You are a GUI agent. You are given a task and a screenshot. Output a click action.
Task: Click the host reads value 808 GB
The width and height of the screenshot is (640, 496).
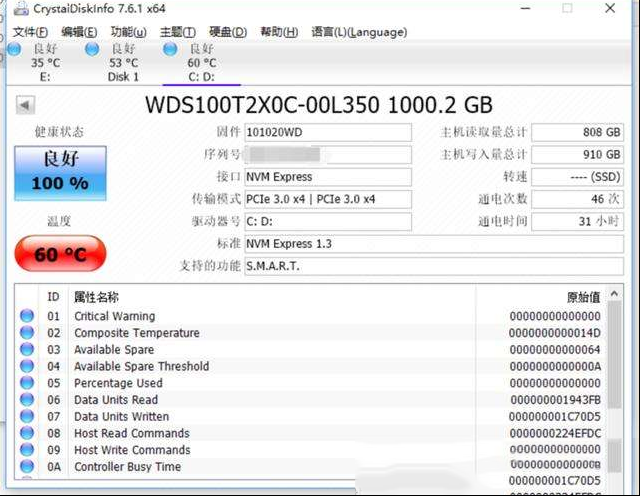click(578, 132)
